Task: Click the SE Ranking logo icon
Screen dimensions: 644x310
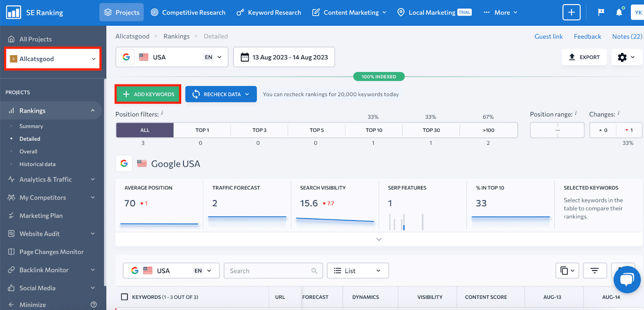Action: click(13, 12)
